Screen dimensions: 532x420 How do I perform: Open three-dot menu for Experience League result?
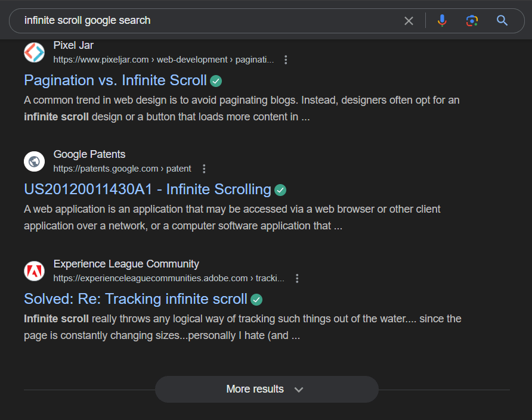coord(297,278)
